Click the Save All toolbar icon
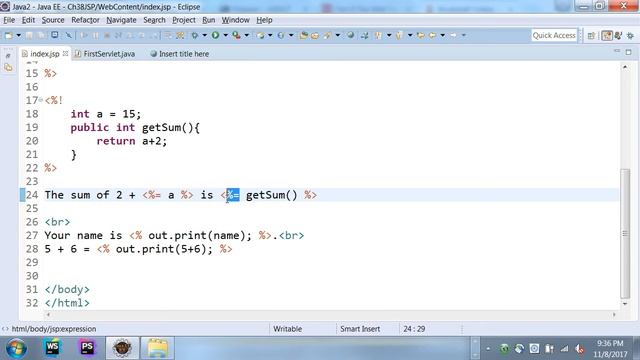This screenshot has width=640, height=360. 41,36
